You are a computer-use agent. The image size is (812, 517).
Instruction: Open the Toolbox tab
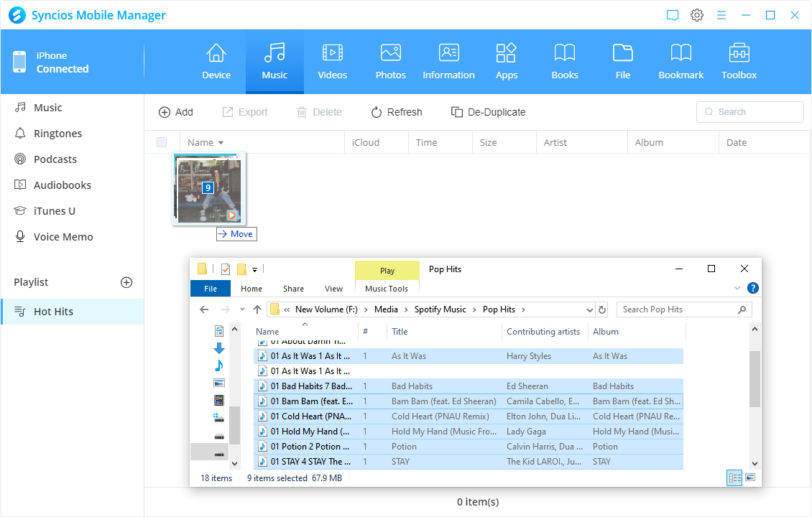pos(739,62)
